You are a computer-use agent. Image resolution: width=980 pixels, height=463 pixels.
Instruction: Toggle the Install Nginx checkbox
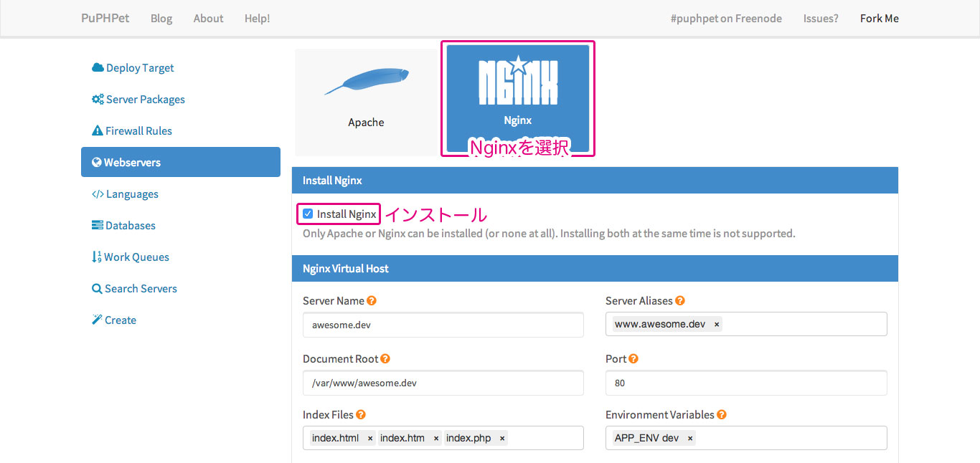(308, 214)
